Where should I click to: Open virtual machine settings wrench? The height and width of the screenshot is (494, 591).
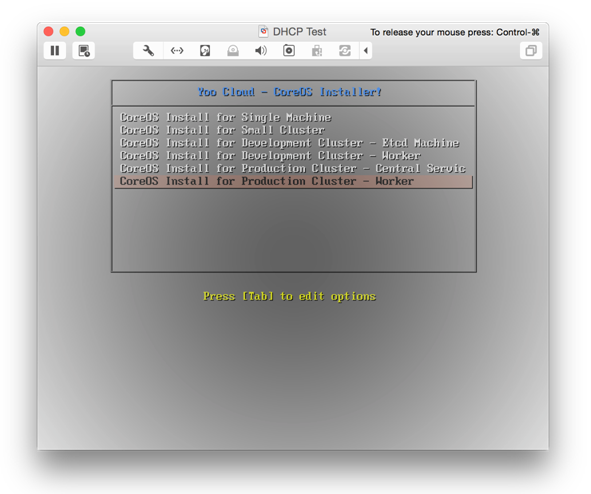coord(149,50)
